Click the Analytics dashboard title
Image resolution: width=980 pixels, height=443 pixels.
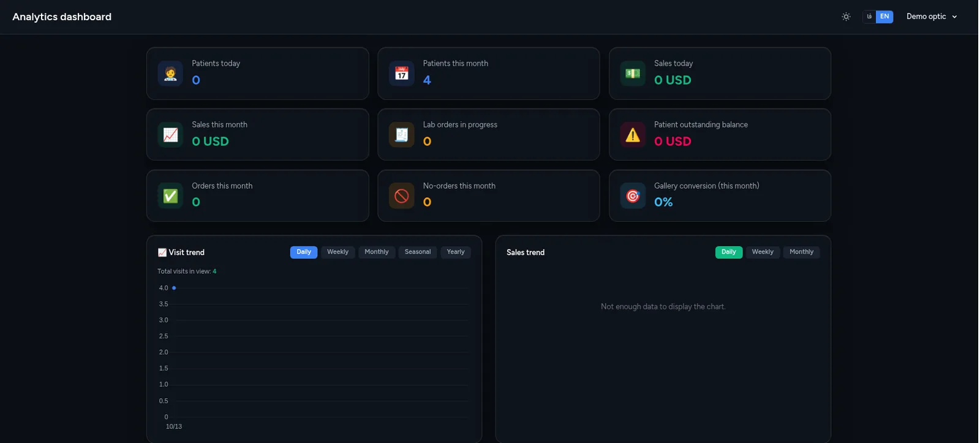click(x=62, y=17)
